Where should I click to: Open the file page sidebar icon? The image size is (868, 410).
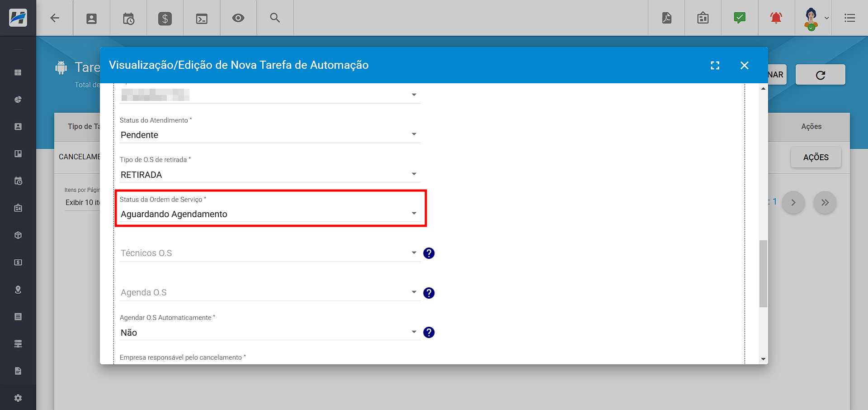tap(18, 371)
